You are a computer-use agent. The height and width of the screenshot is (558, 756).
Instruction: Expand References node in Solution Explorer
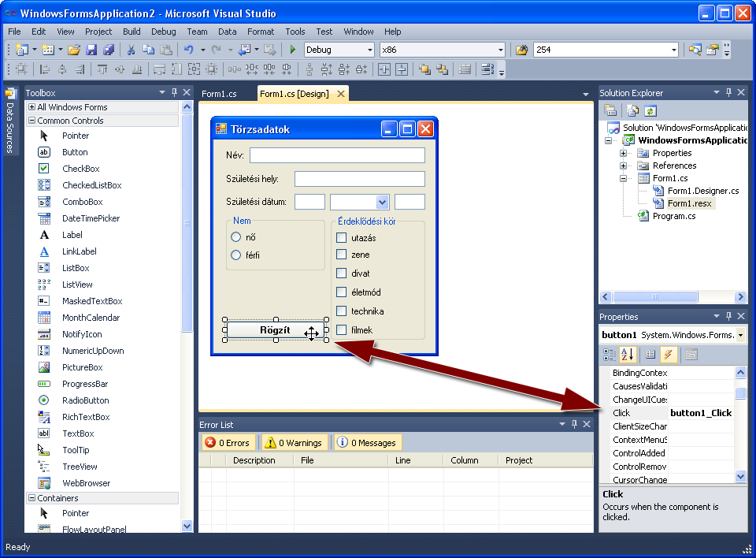click(623, 166)
